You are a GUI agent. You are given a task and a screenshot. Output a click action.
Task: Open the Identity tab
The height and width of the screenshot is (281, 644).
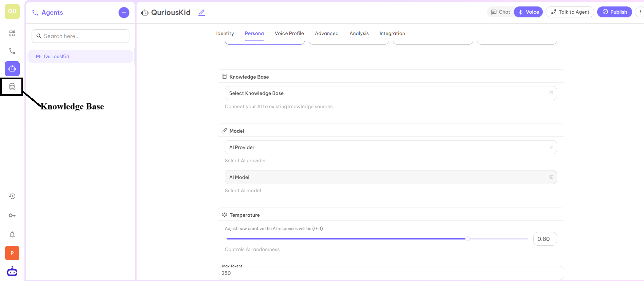coord(225,33)
